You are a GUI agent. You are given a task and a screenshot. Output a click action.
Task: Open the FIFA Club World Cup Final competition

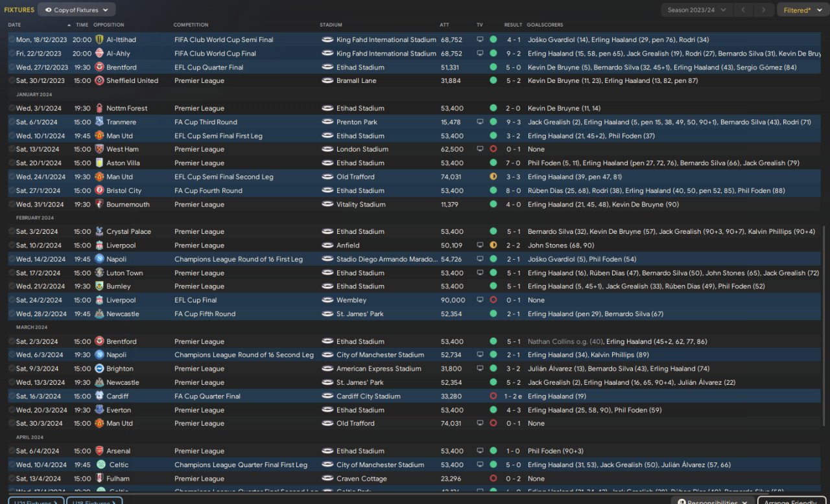click(215, 53)
